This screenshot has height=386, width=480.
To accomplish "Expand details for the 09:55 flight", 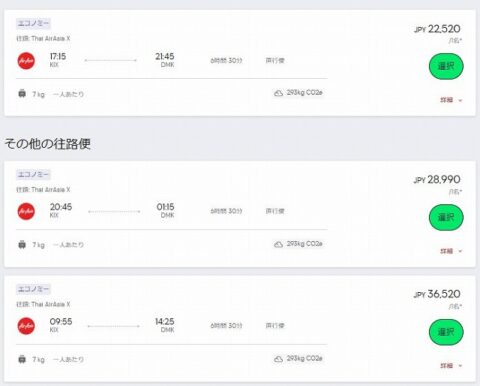I will [x=451, y=366].
